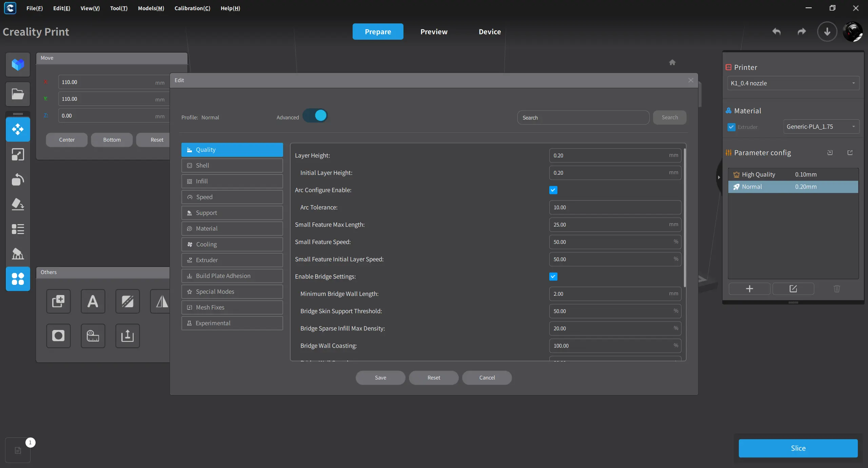Open the Help menu

pyautogui.click(x=230, y=8)
